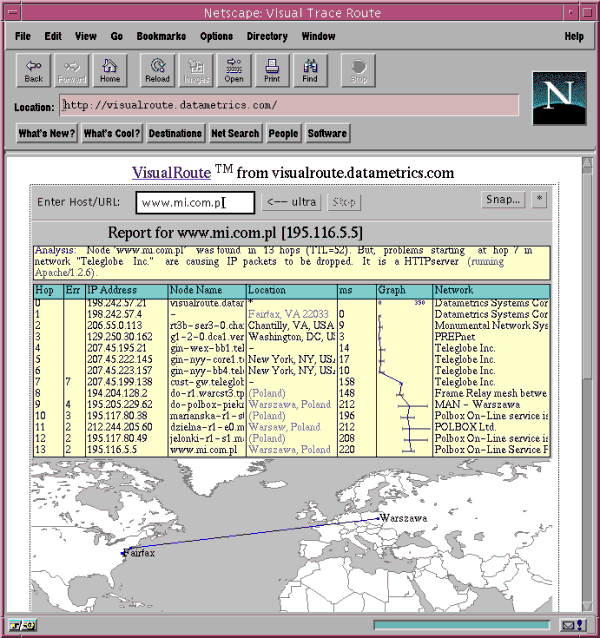Image resolution: width=600 pixels, height=638 pixels.
Task: Click the asterisk button next to Snap
Action: tap(539, 200)
